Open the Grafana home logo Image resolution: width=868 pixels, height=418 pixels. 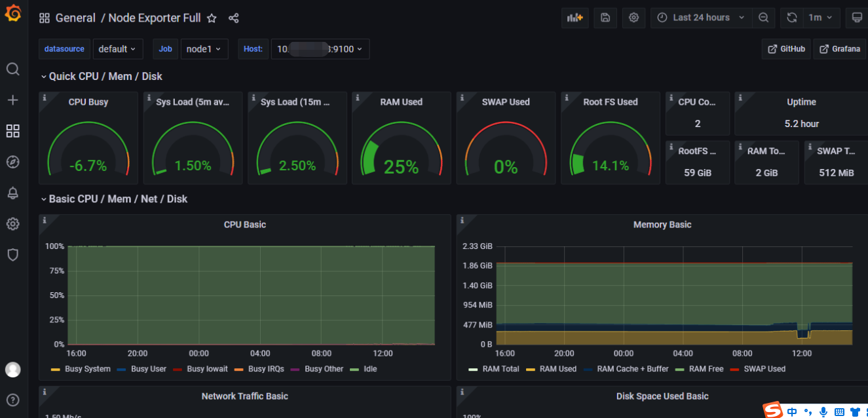tap(13, 13)
